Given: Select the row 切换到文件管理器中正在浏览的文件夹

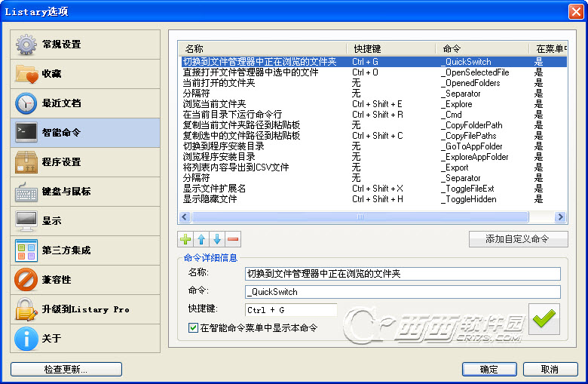Looking at the screenshot, I should tap(374, 62).
